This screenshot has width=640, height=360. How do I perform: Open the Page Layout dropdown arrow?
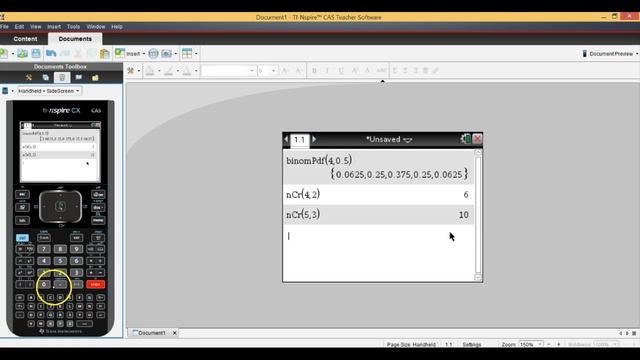pyautogui.click(x=196, y=54)
